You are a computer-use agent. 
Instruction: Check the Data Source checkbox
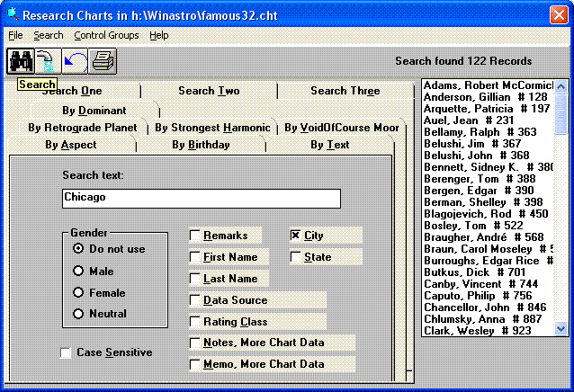(195, 300)
